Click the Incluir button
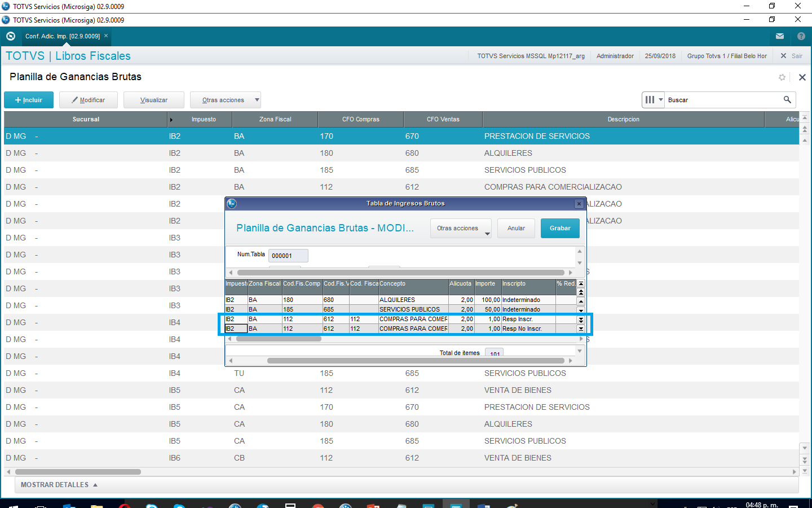 tap(29, 100)
